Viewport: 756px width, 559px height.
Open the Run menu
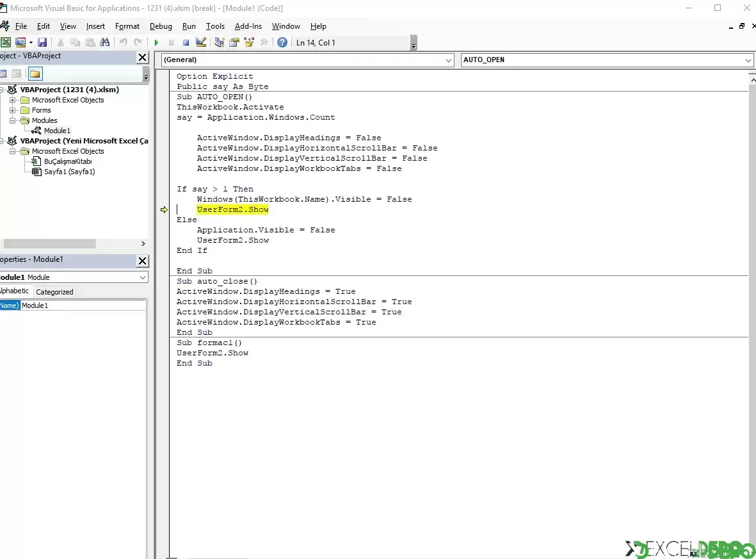point(189,26)
